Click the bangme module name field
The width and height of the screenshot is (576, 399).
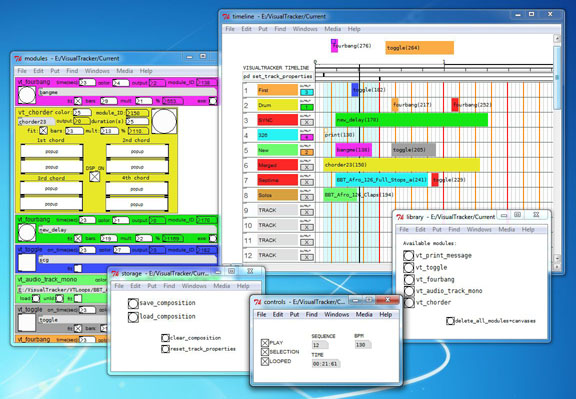pos(127,92)
